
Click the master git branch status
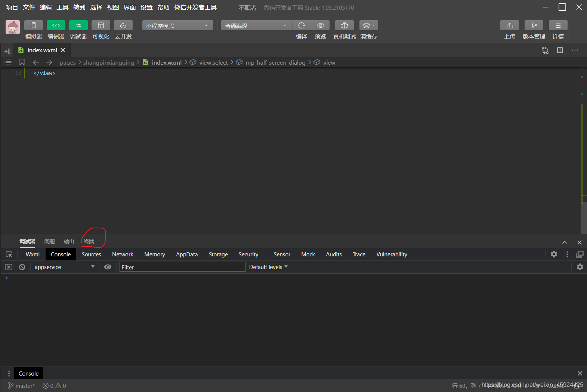(21, 386)
